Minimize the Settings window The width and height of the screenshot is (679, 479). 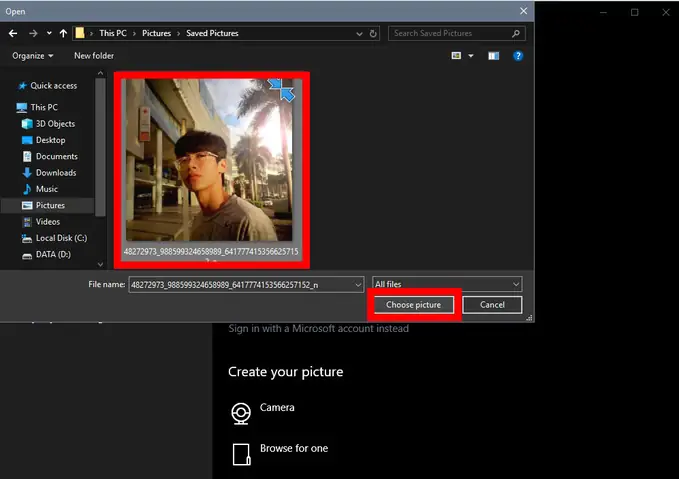click(603, 12)
